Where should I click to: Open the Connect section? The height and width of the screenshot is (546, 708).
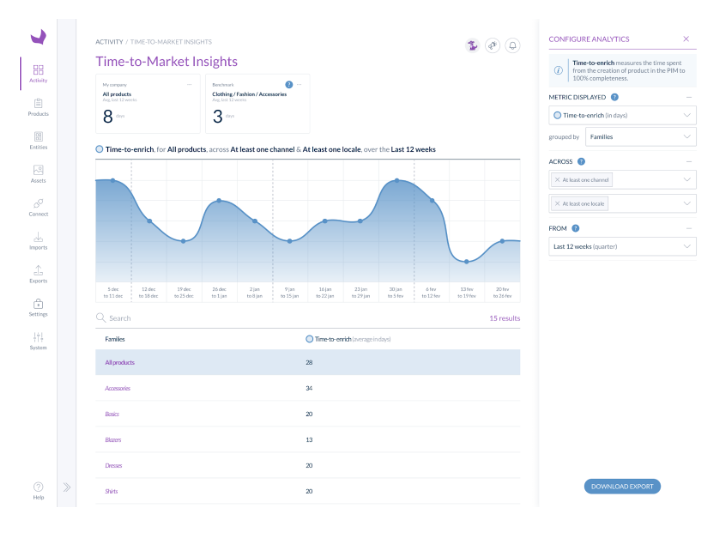[x=38, y=207]
